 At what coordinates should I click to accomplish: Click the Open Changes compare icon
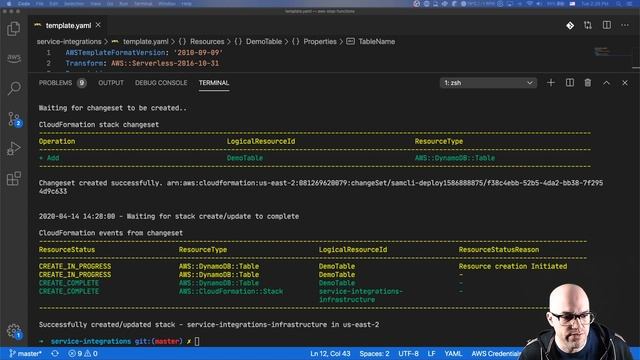pyautogui.click(x=588, y=25)
